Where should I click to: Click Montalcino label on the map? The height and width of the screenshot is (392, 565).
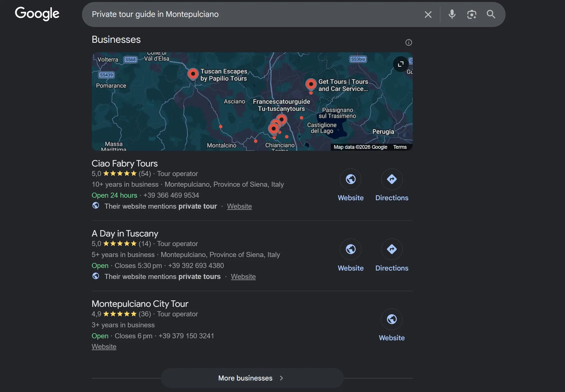pos(222,145)
